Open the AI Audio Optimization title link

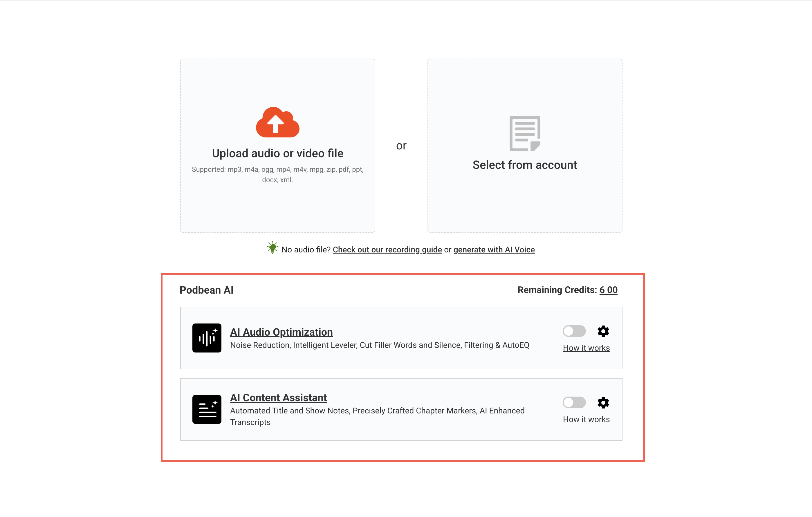(281, 332)
